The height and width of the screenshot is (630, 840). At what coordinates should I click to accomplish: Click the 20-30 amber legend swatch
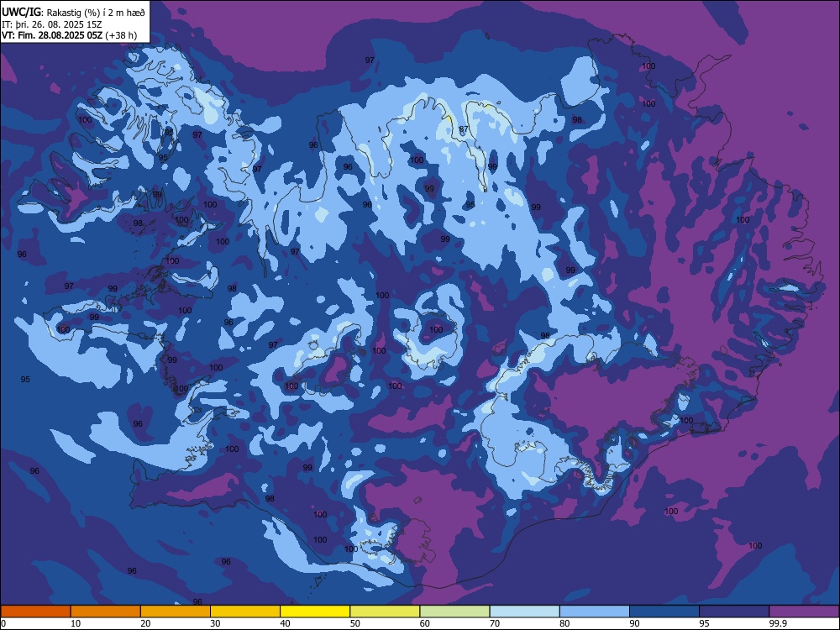click(176, 612)
